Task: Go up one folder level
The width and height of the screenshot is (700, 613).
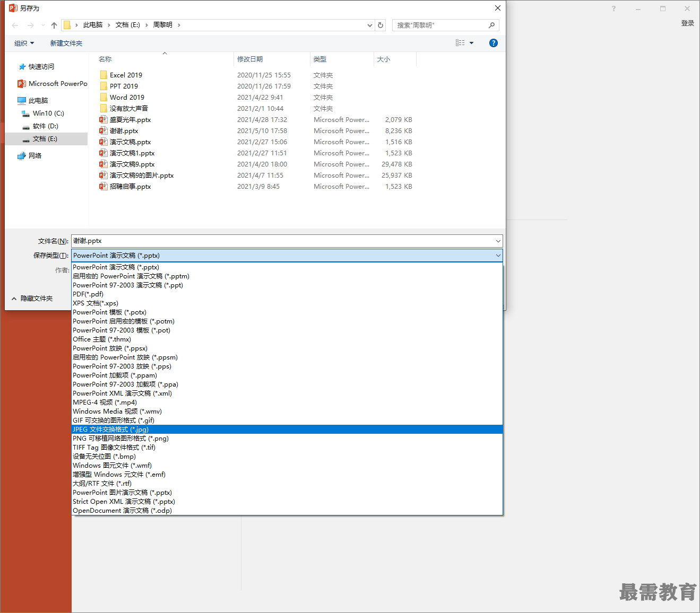Action: (x=54, y=25)
